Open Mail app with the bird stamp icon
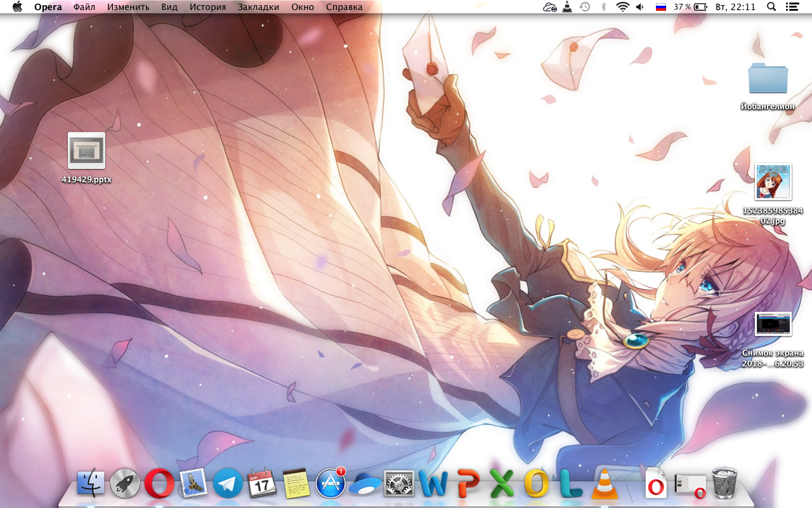The height and width of the screenshot is (508, 812). tap(193, 485)
